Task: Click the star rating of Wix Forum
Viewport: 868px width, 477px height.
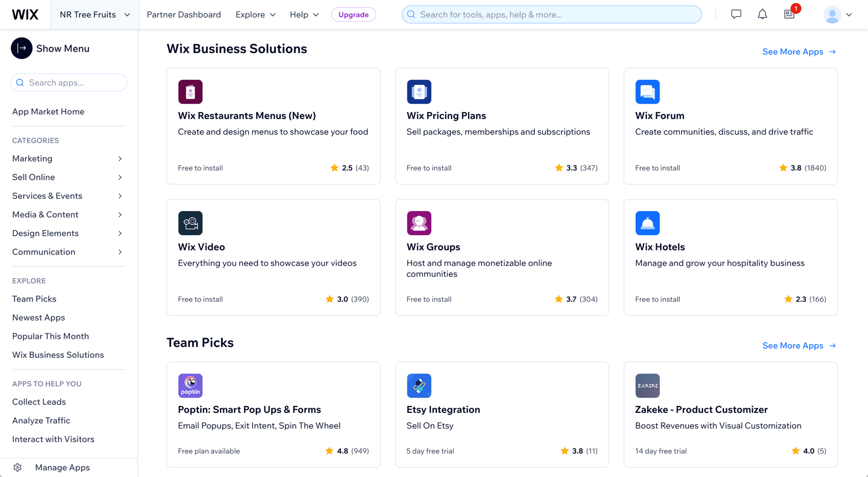Action: tap(803, 168)
